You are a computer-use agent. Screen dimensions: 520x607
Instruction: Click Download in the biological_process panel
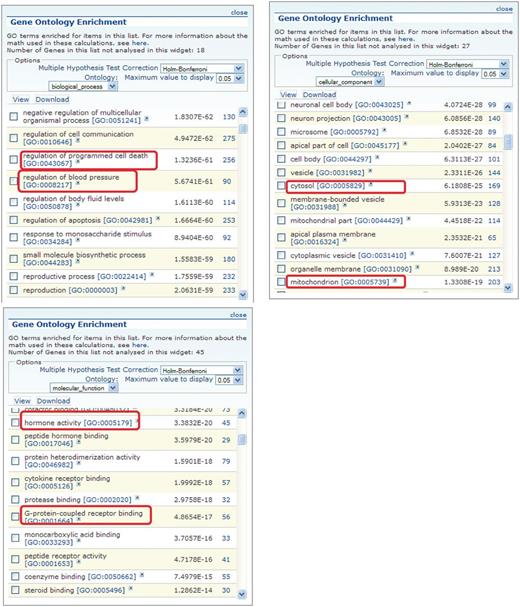52,99
